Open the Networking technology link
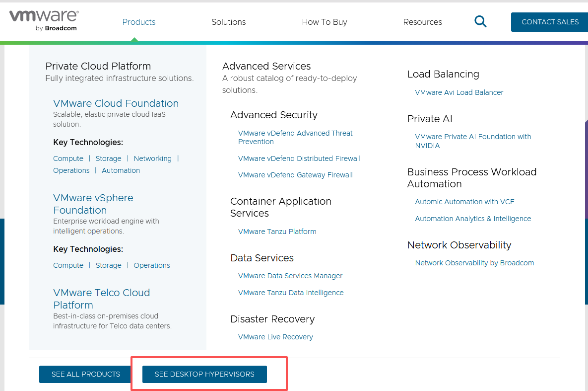This screenshot has width=588, height=391. 153,158
